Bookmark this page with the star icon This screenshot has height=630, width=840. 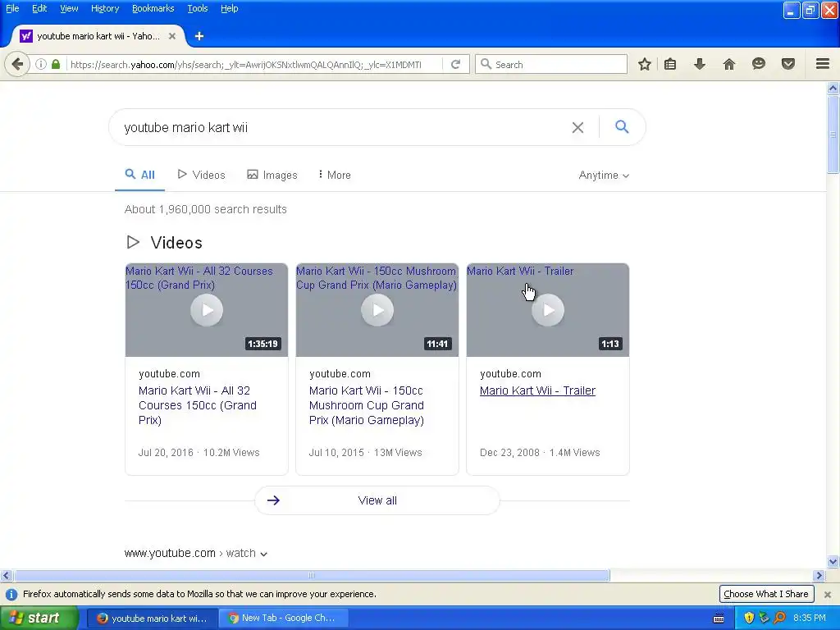tap(645, 64)
